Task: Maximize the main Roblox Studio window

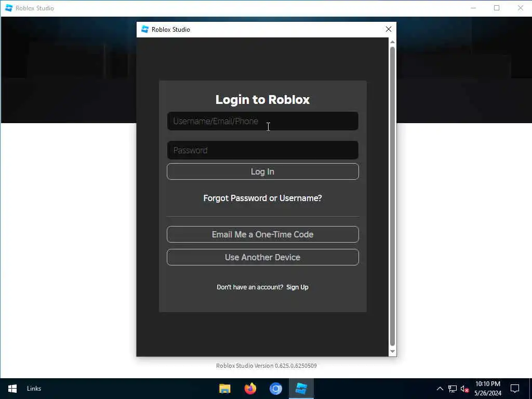Action: click(497, 8)
